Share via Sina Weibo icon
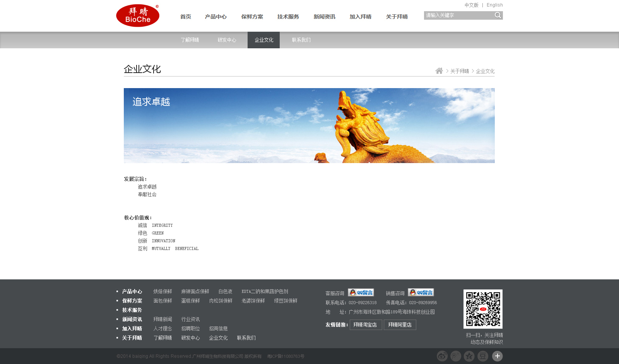This screenshot has width=619, height=364. [x=442, y=356]
